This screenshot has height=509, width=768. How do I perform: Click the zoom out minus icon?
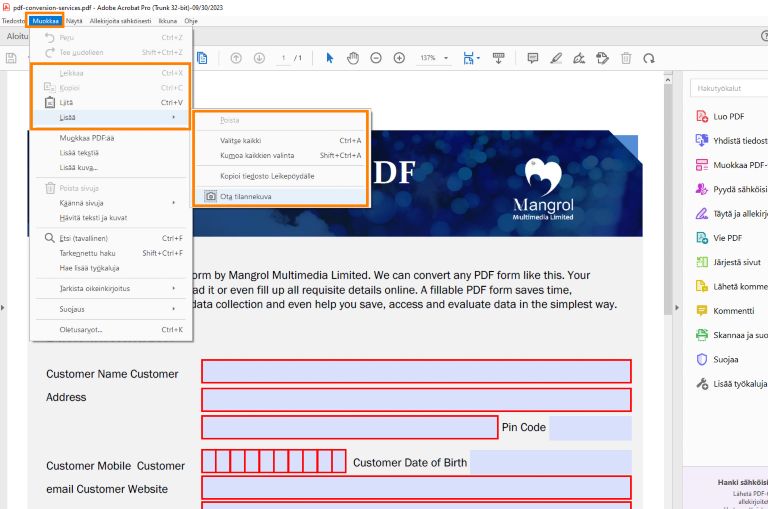pyautogui.click(x=376, y=58)
